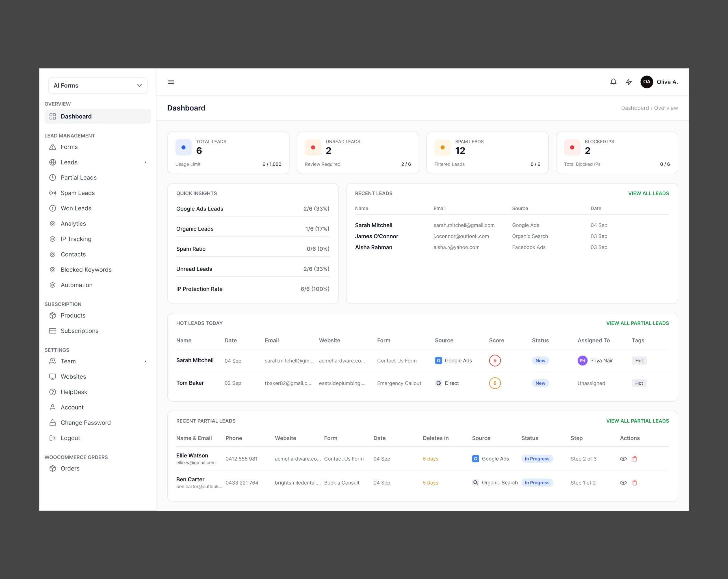This screenshot has height=579, width=728.
Task: Click the Dashboard / Overview breadcrumb
Action: (x=649, y=108)
